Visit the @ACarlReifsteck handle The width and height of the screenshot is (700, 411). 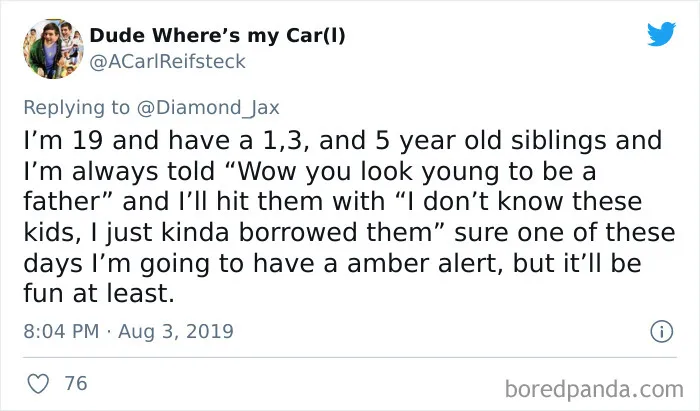167,62
